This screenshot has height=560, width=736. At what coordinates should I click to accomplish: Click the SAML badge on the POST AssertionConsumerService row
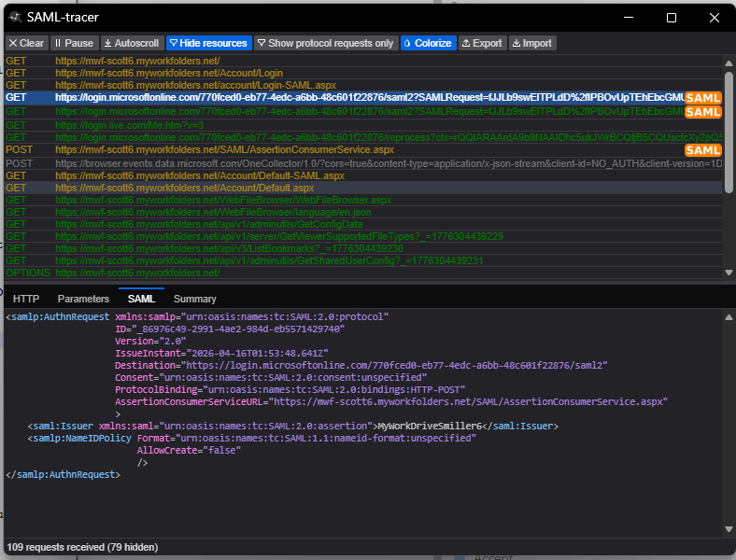coord(702,150)
